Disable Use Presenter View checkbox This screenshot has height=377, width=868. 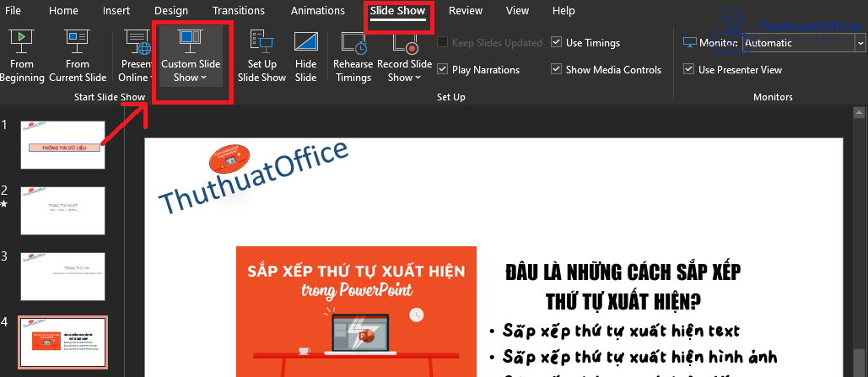688,70
